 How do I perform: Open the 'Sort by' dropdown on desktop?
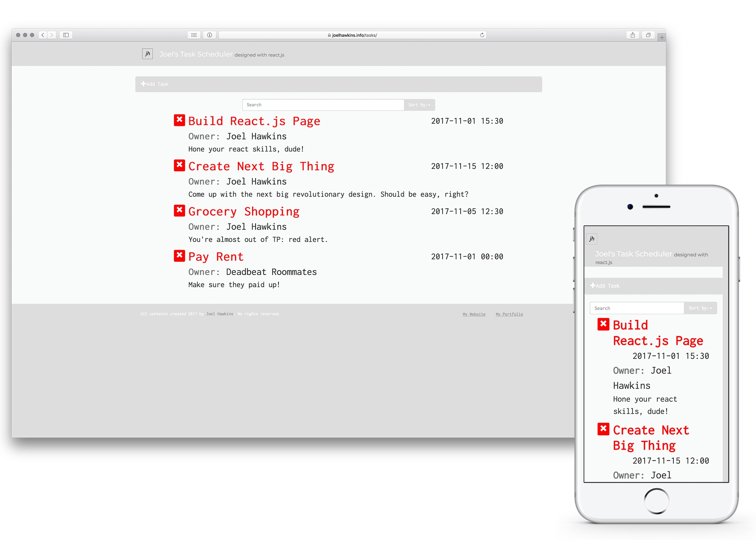coord(419,105)
